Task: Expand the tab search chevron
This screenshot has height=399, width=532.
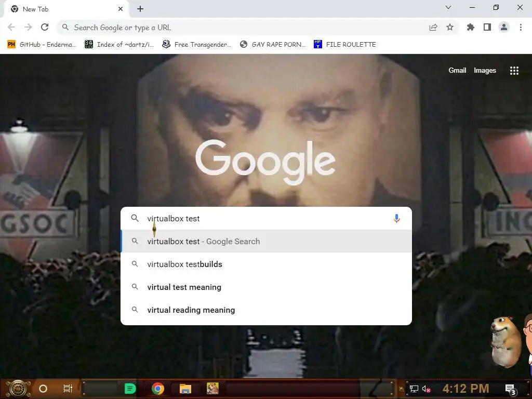Action: pos(448,7)
